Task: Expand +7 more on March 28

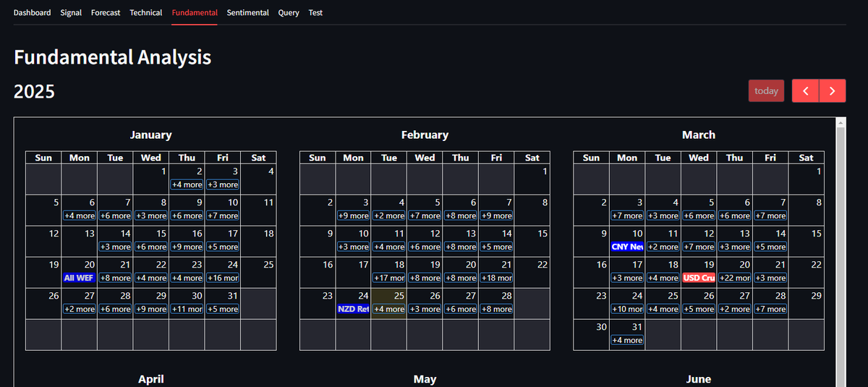Action: pyautogui.click(x=770, y=309)
